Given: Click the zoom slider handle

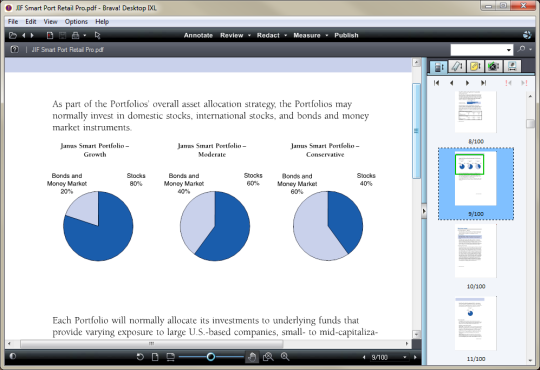Looking at the screenshot, I should pos(211,357).
